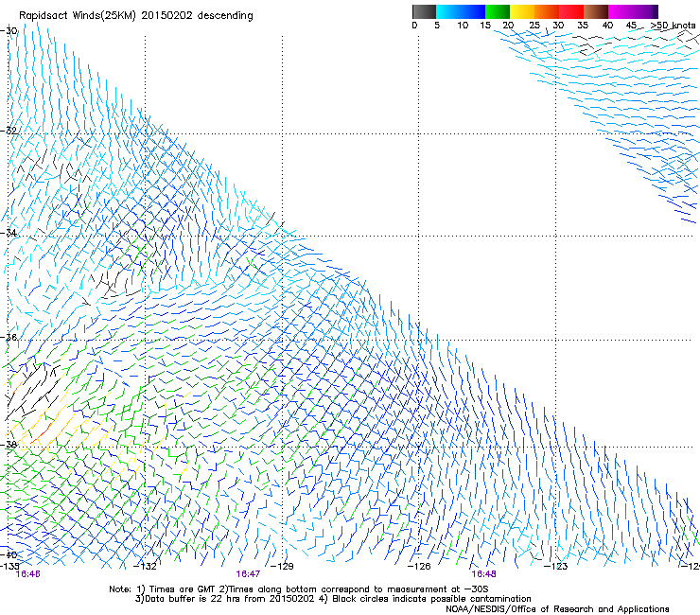This screenshot has height=615, width=700.
Task: Click the '15' label on the color scale
Action: pos(485,25)
